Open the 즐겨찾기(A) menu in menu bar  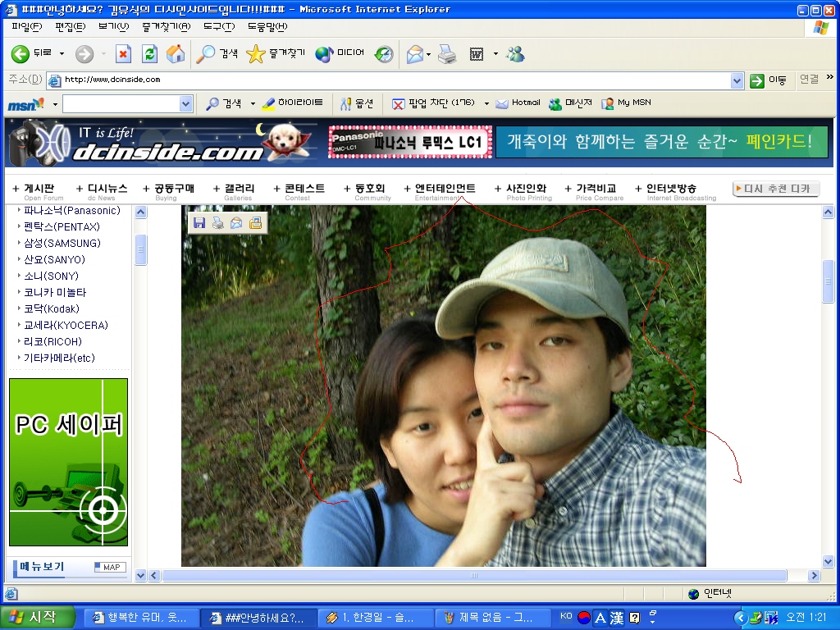166,26
